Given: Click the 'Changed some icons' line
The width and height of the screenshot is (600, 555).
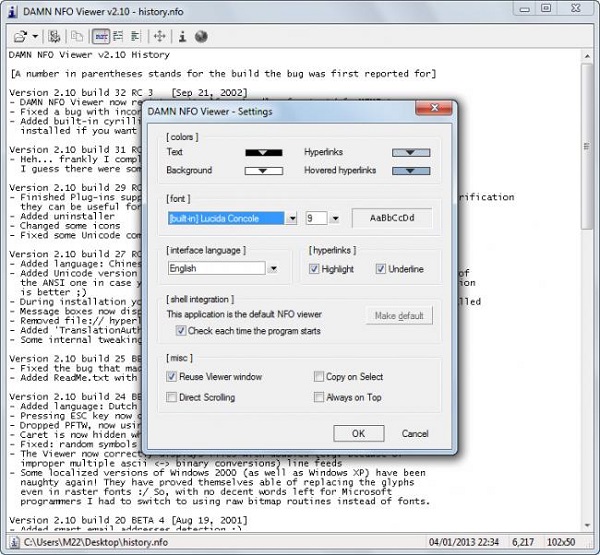Looking at the screenshot, I should pyautogui.click(x=70, y=226).
